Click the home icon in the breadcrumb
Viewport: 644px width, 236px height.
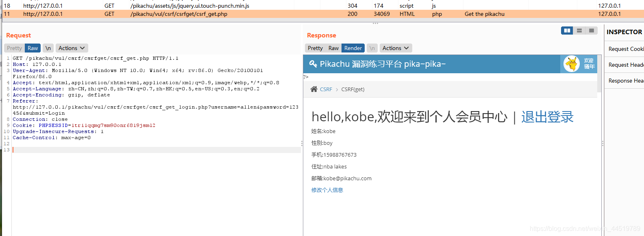coord(314,89)
